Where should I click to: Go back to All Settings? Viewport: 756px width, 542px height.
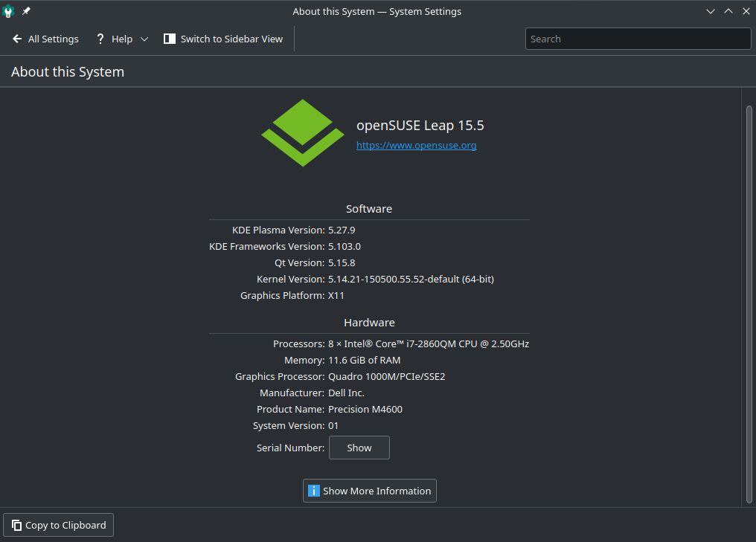tap(46, 39)
